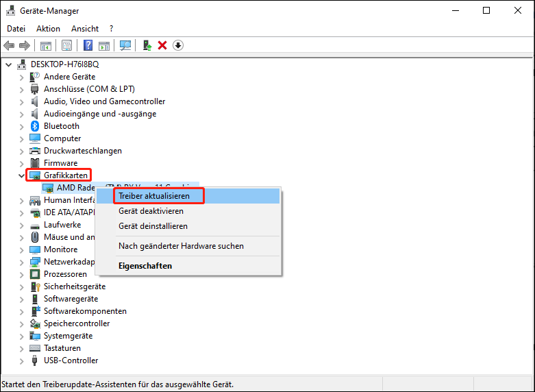Collapse the Grafikkarten node chevron
The height and width of the screenshot is (392, 535).
pos(21,176)
